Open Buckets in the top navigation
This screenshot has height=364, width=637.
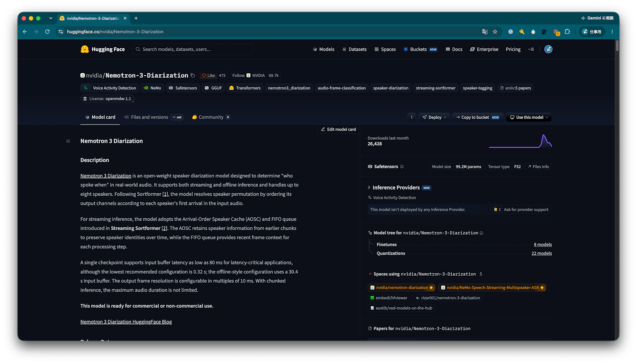[420, 49]
